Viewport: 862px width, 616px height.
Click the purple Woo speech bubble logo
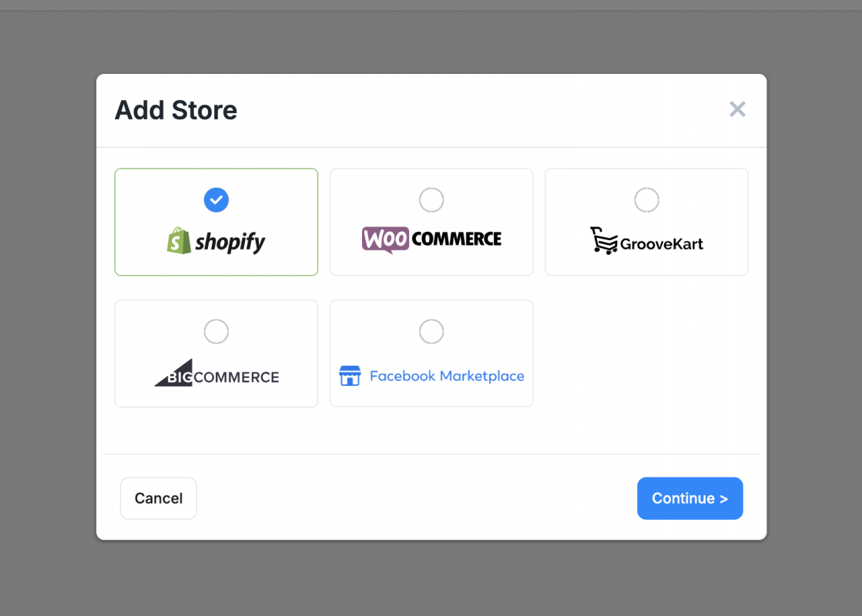click(385, 239)
